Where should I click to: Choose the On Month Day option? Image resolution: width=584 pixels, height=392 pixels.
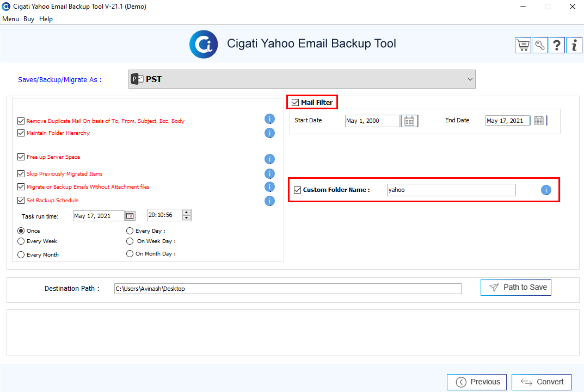tap(130, 254)
